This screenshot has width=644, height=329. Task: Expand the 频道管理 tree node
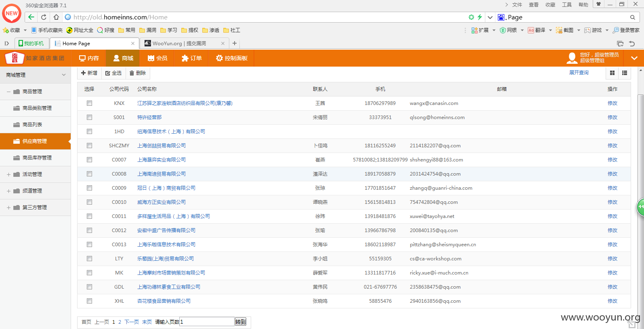pos(8,191)
